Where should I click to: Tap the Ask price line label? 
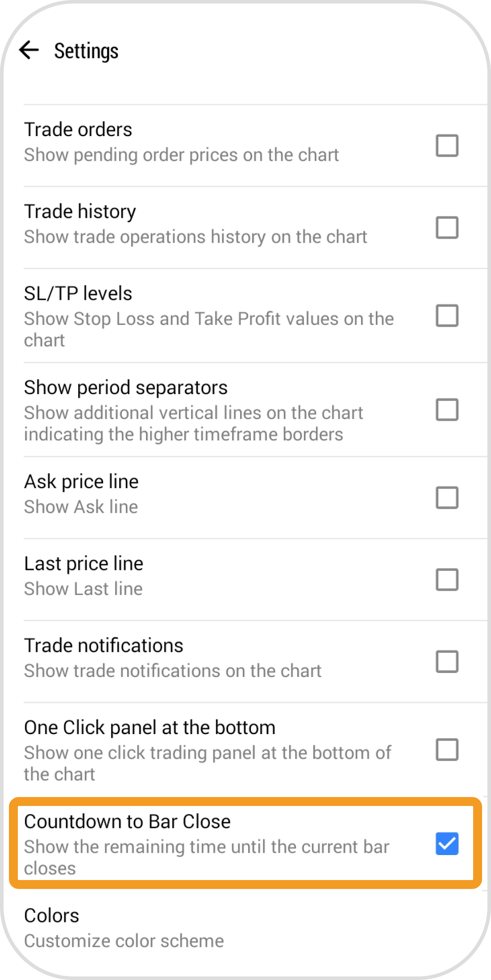(82, 482)
